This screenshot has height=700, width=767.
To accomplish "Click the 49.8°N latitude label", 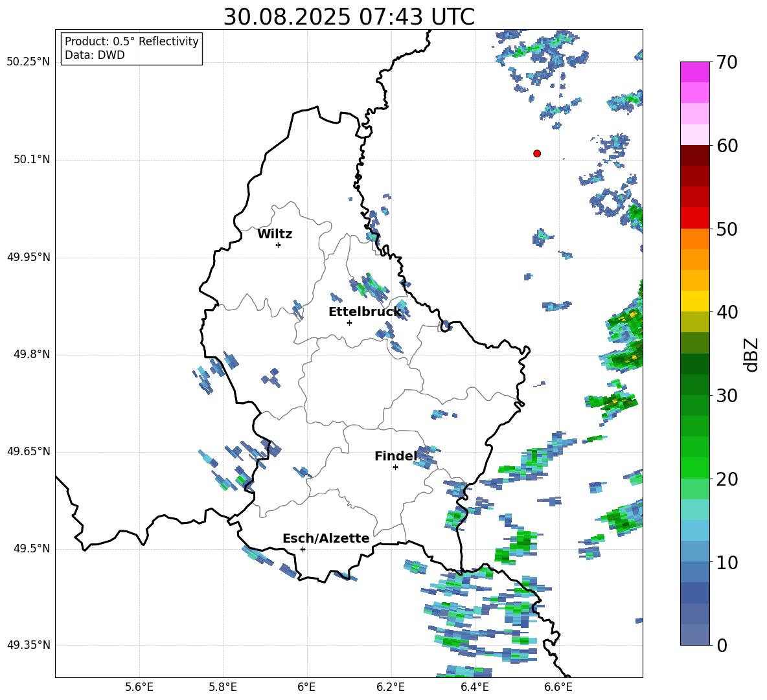I will click(x=32, y=354).
